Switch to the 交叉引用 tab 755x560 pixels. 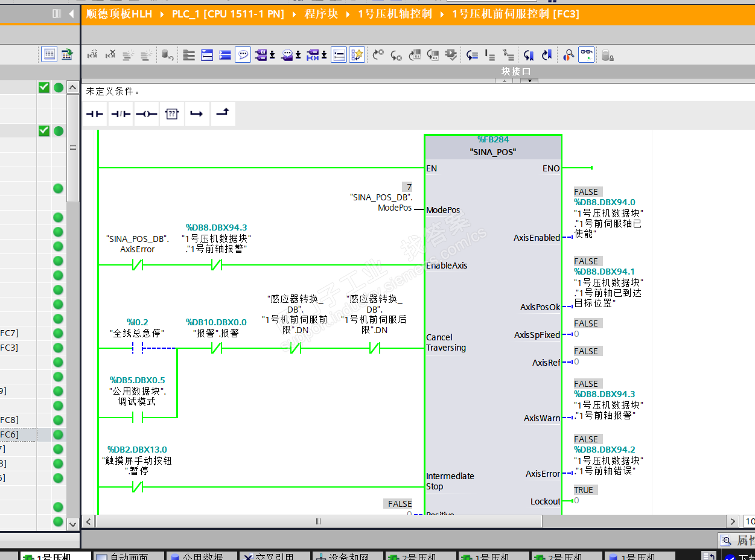pyautogui.click(x=270, y=556)
